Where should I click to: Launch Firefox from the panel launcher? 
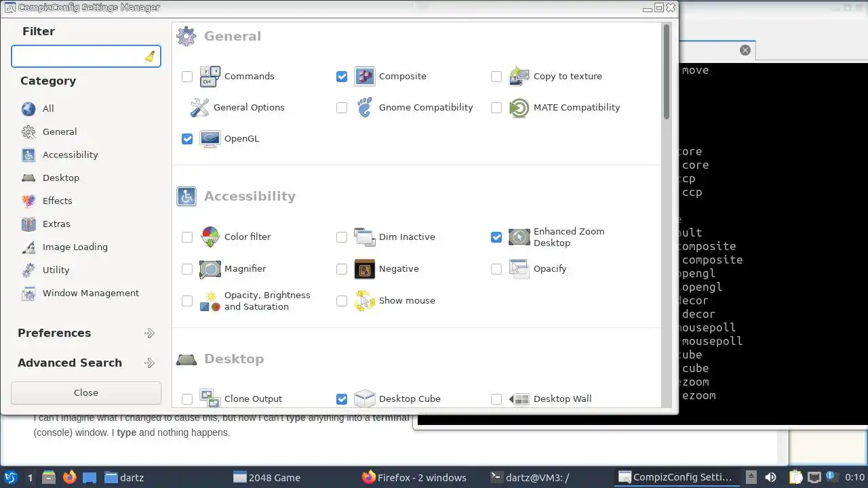(70, 477)
